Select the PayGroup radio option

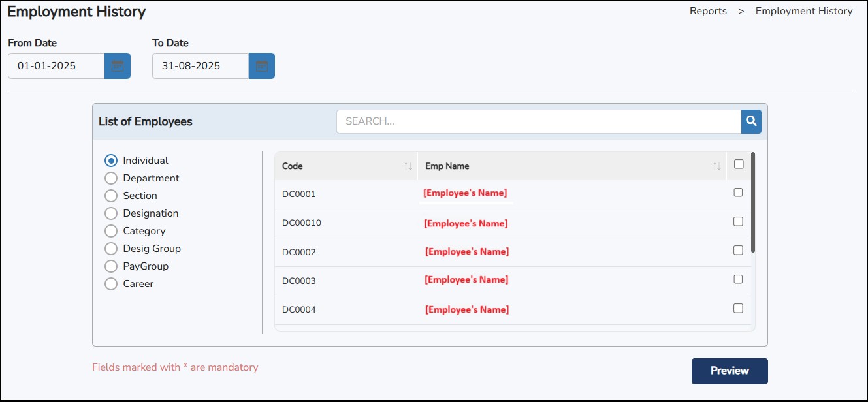[x=111, y=266]
